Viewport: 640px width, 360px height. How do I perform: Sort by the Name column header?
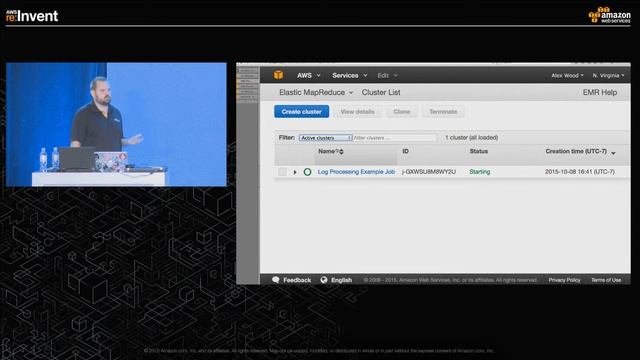pos(331,151)
